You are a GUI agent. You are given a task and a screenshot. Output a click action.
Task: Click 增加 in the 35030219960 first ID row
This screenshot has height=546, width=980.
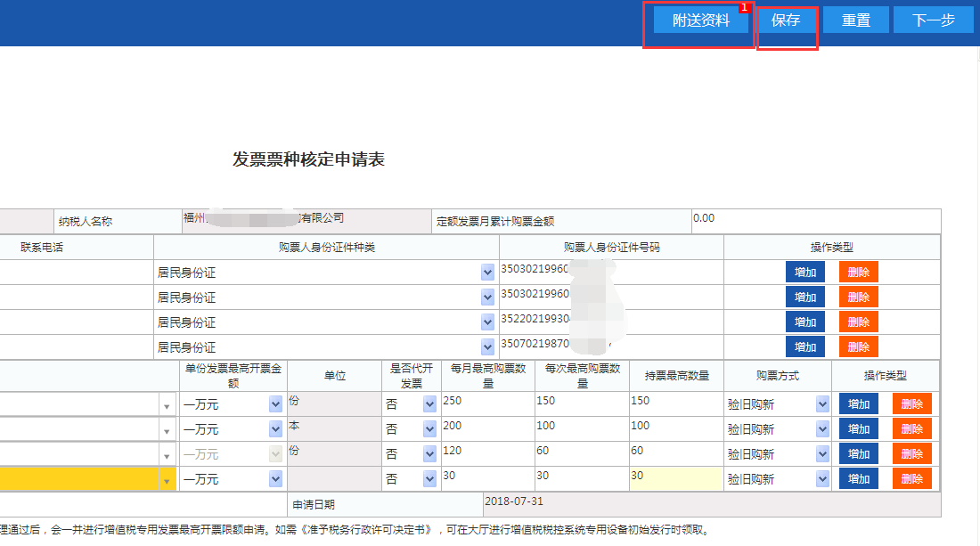(805, 273)
